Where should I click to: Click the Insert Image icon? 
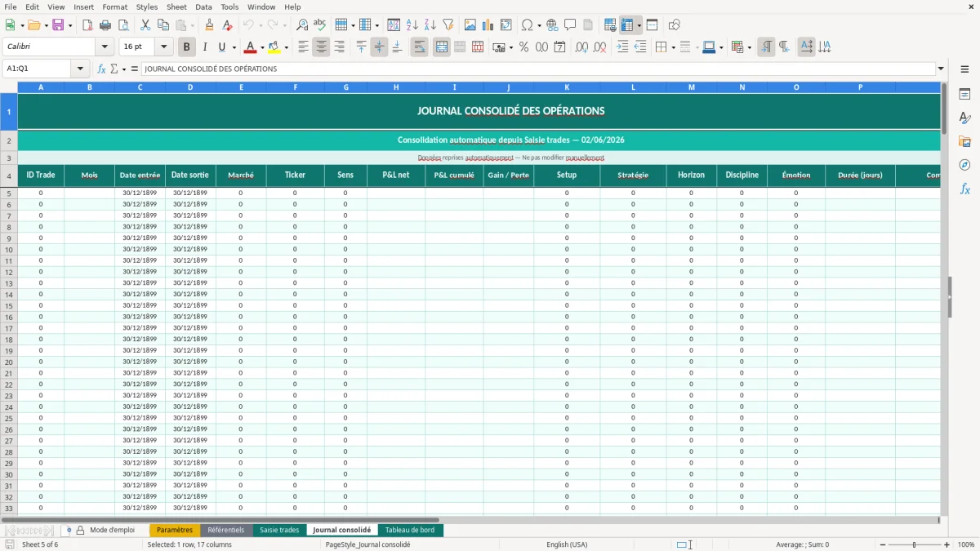tap(470, 25)
